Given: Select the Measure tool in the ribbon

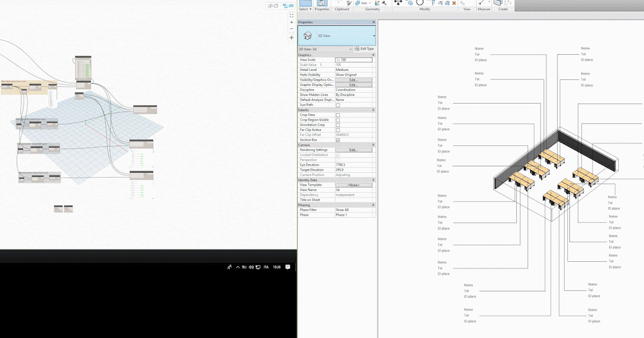Looking at the screenshot, I should 482,3.
